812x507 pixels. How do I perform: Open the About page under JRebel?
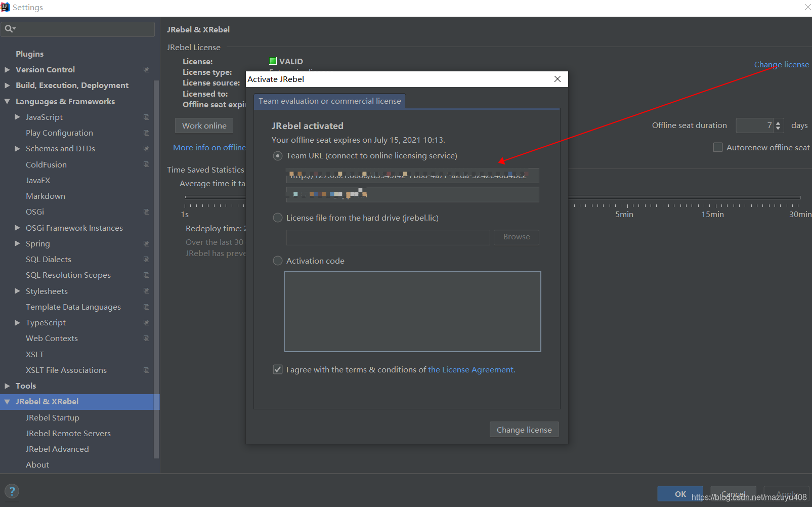click(x=37, y=464)
